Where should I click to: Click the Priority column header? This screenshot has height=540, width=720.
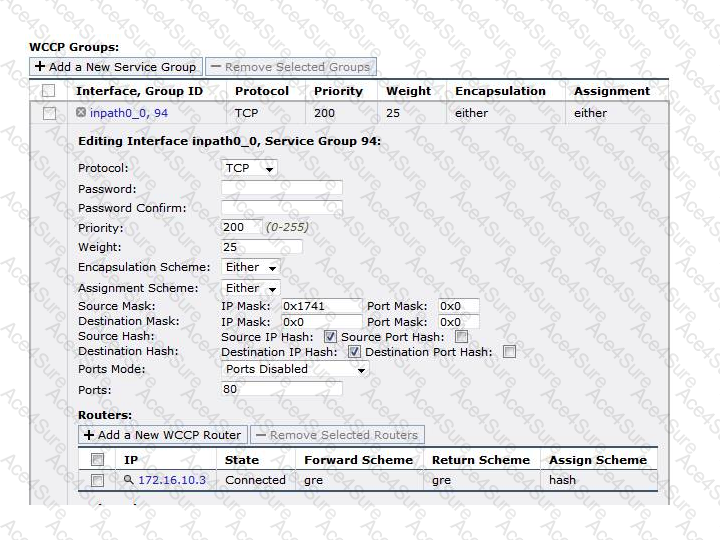pos(338,91)
